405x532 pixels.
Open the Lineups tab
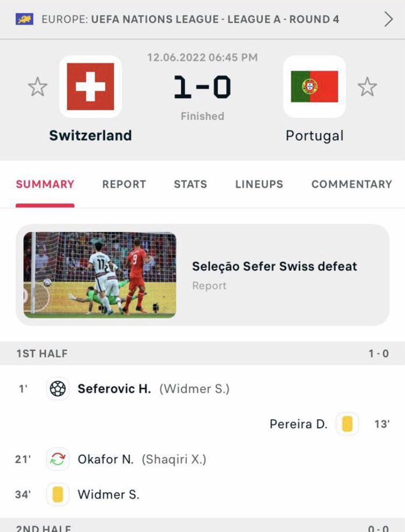click(259, 184)
